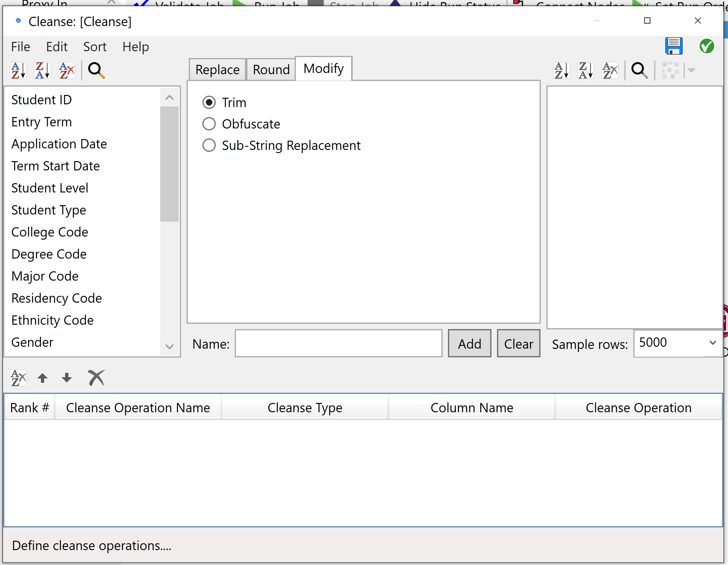Viewport: 728px width, 565px height.
Task: Select the Trim radio option
Action: point(209,102)
